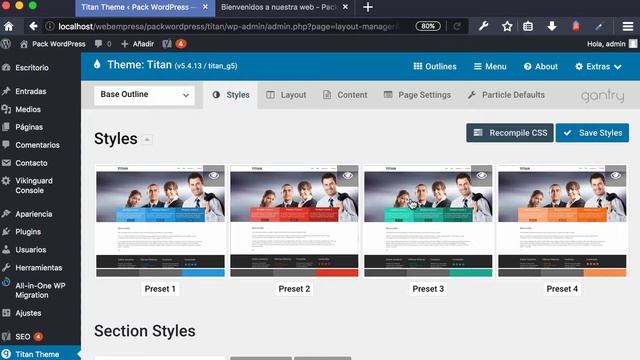Switch to the Layout tab
The width and height of the screenshot is (640, 360).
tap(286, 95)
